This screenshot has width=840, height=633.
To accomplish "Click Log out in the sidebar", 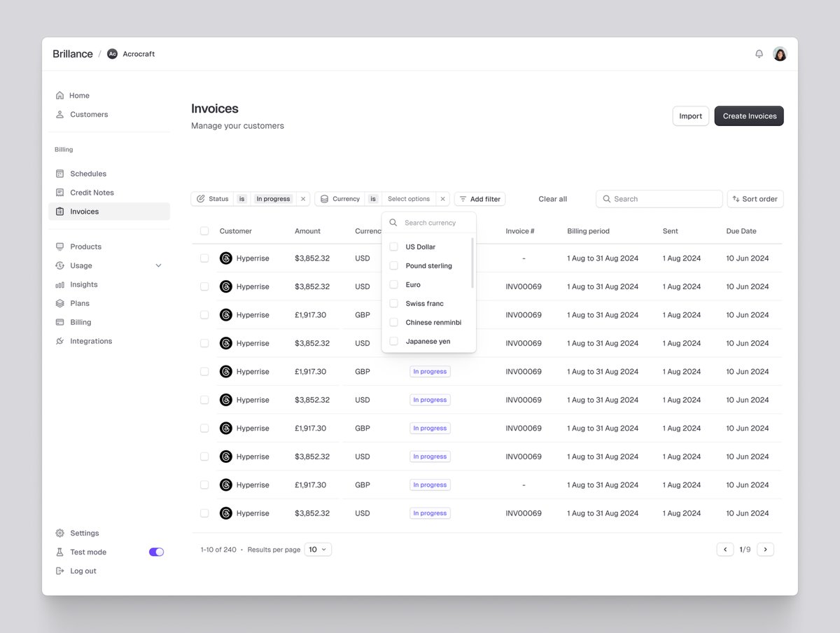I will 109,571.
